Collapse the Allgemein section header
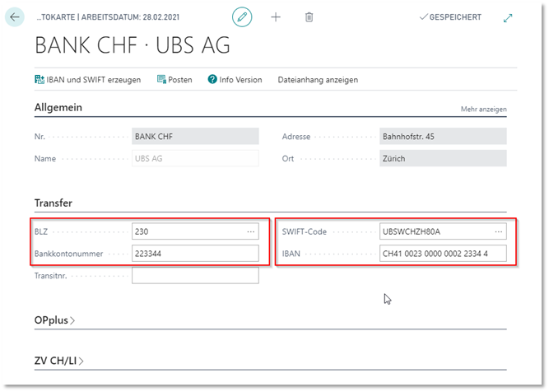549x392 pixels. pyautogui.click(x=58, y=107)
